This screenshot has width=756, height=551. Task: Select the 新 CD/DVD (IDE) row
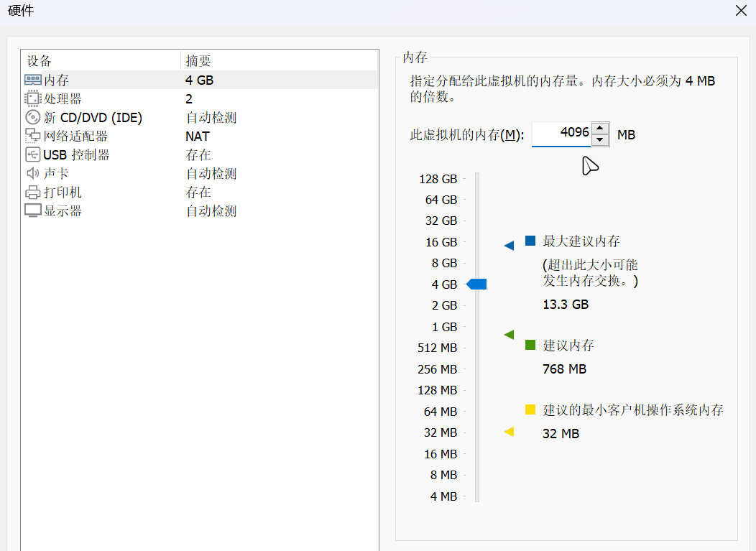199,117
